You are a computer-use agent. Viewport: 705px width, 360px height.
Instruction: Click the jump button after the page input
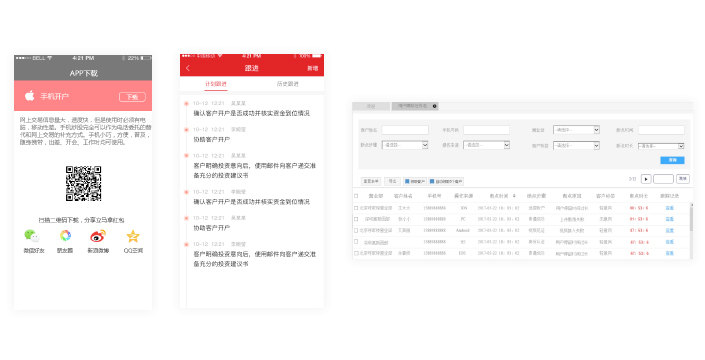pos(683,179)
